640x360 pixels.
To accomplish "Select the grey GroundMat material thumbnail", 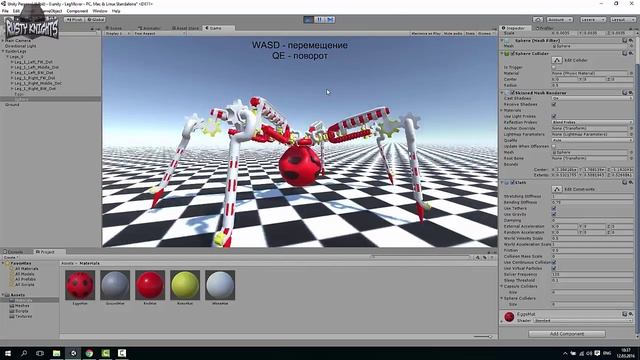I will coord(115,285).
